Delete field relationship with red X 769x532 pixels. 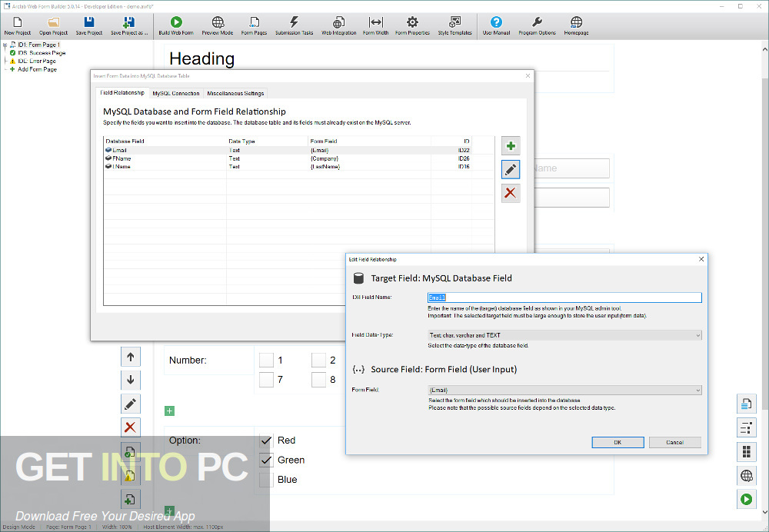[511, 193]
